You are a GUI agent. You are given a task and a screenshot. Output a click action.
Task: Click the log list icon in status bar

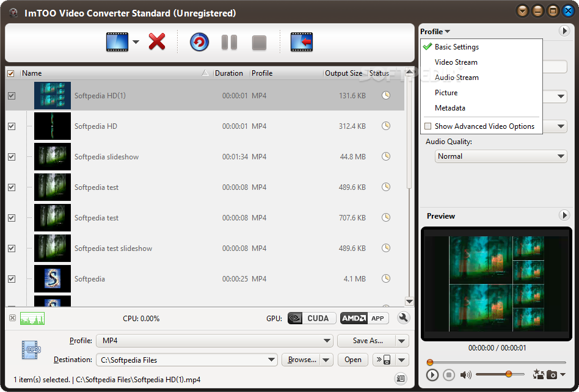click(401, 379)
